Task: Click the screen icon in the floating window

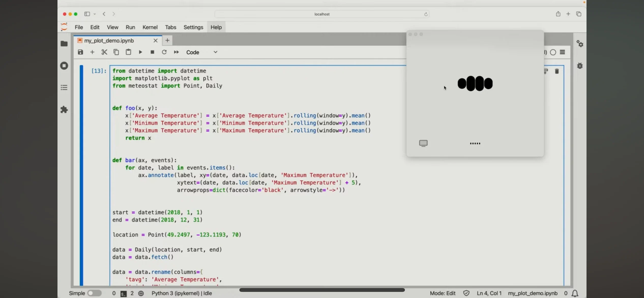Action: tap(423, 143)
